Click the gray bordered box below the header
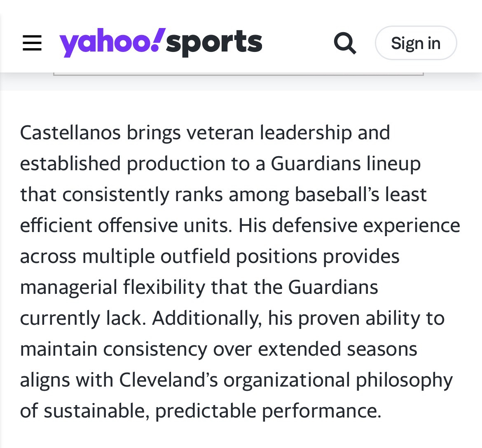 pyautogui.click(x=238, y=74)
